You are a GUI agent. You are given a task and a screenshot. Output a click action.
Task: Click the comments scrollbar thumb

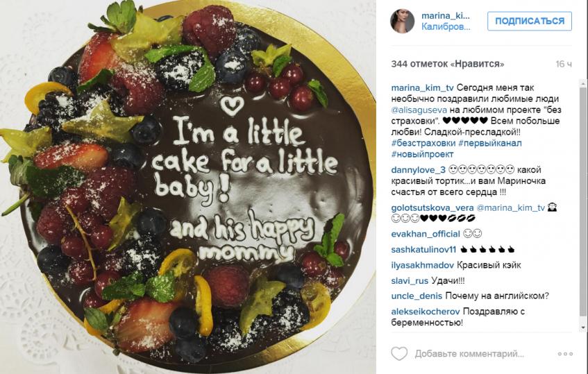coord(583,201)
